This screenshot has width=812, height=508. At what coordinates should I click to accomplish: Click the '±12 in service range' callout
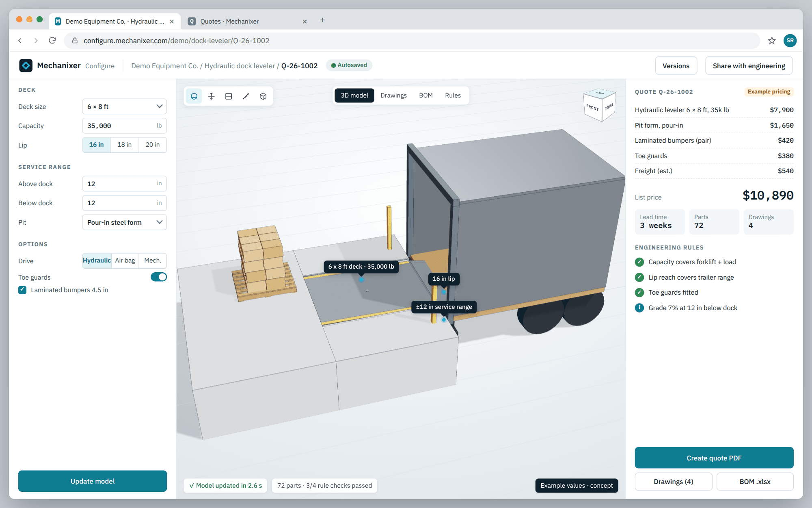(x=444, y=307)
